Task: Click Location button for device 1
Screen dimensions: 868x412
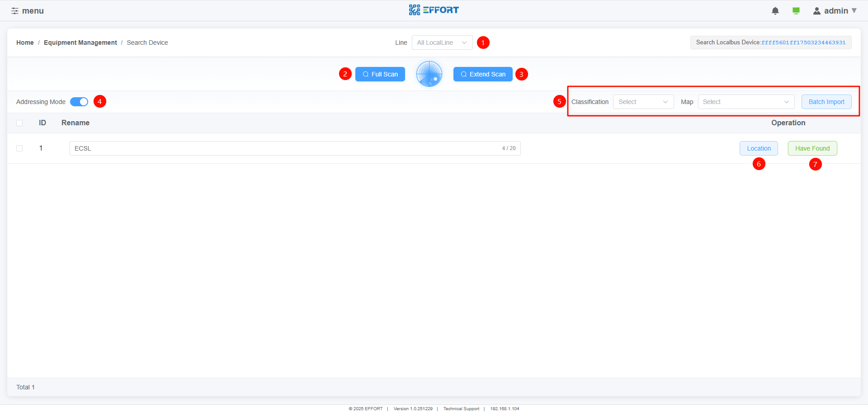Action: tap(758, 148)
